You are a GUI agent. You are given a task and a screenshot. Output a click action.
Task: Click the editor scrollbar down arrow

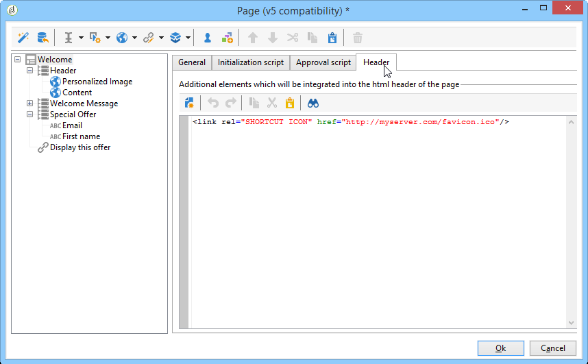tap(571, 323)
